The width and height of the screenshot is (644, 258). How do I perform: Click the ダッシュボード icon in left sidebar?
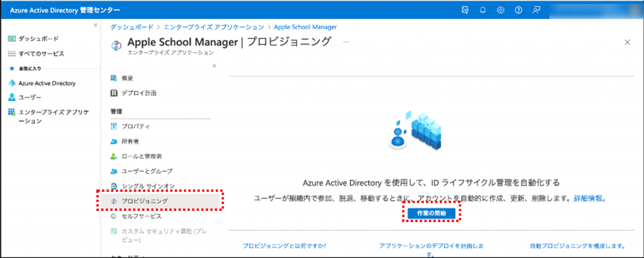coord(11,38)
